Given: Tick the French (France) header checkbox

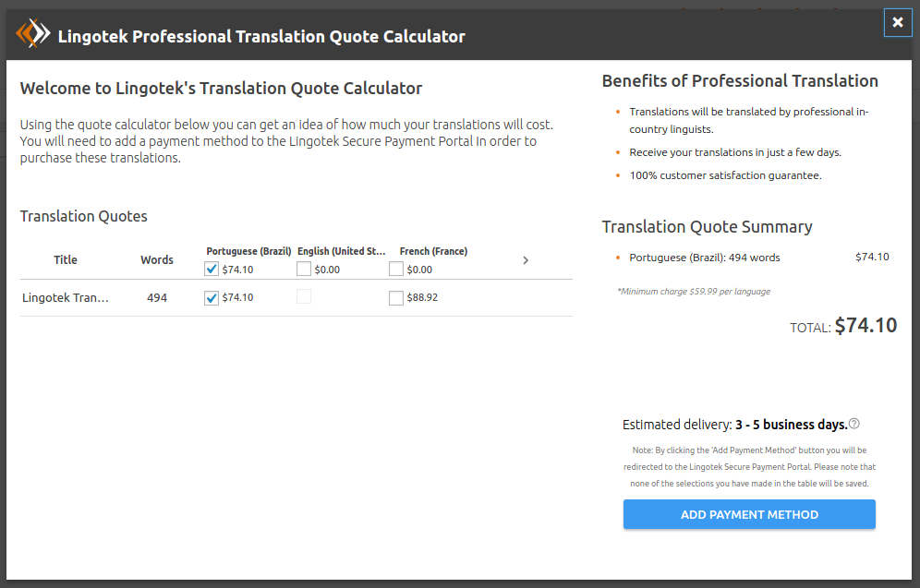Looking at the screenshot, I should point(396,270).
